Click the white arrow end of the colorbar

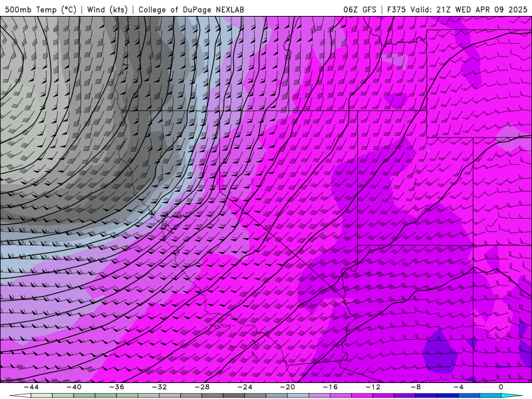[x=21, y=396]
